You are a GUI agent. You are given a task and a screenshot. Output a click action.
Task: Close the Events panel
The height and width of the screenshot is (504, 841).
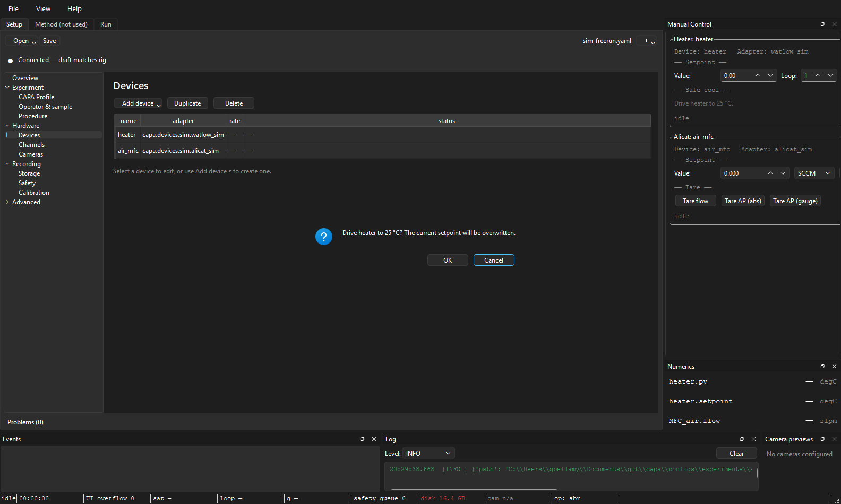374,439
